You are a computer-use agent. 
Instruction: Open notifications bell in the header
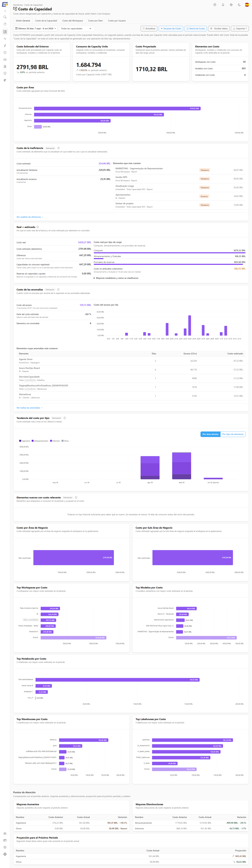tap(223, 5)
